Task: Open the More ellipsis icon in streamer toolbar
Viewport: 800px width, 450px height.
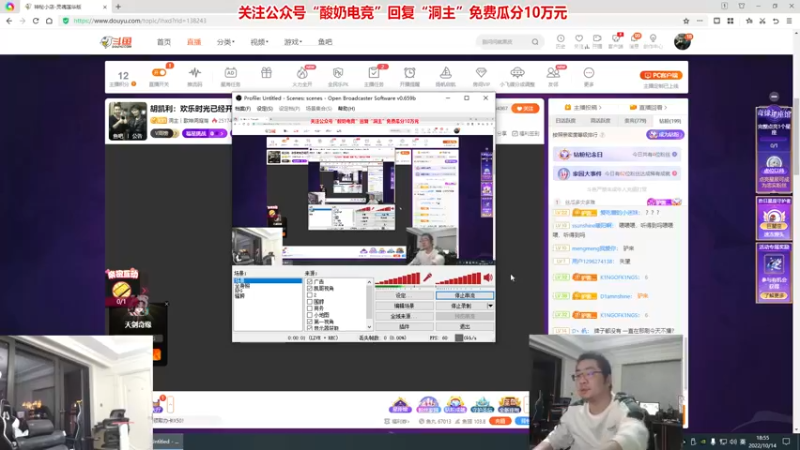Action: pos(589,72)
